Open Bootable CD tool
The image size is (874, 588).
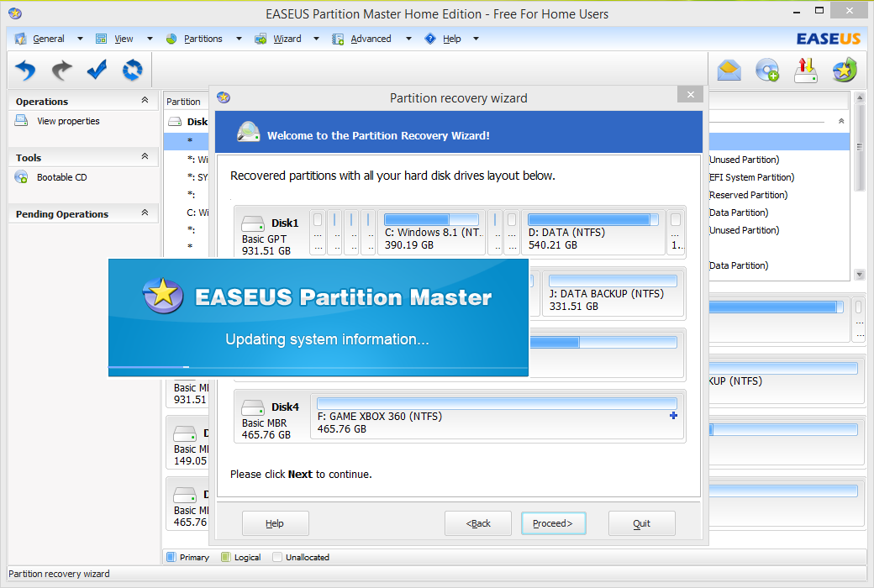click(x=62, y=177)
